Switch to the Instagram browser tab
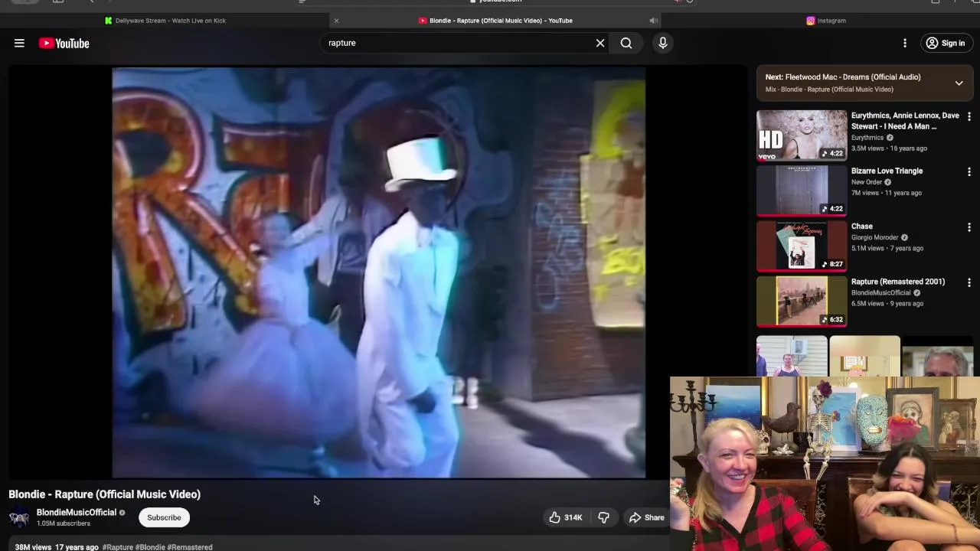Screen dimensions: 980x551 pos(826,21)
